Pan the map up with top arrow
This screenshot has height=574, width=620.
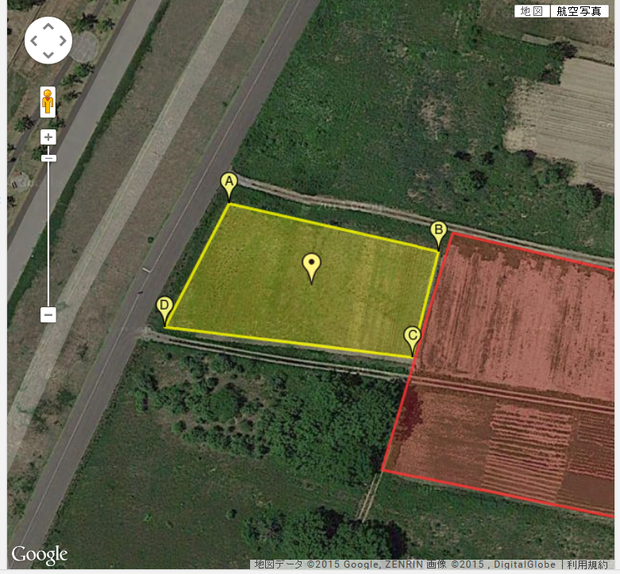[x=48, y=27]
